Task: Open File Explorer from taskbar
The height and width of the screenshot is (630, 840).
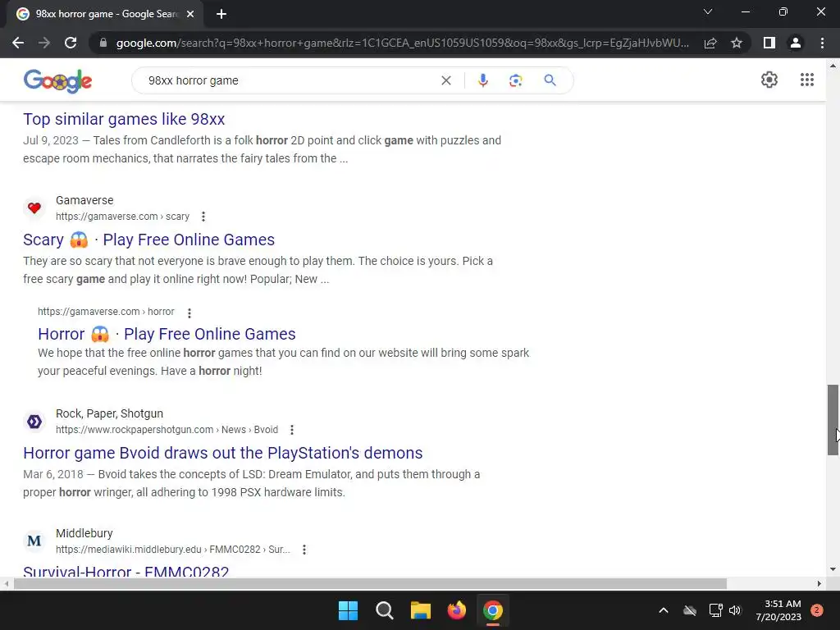Action: pos(421,610)
